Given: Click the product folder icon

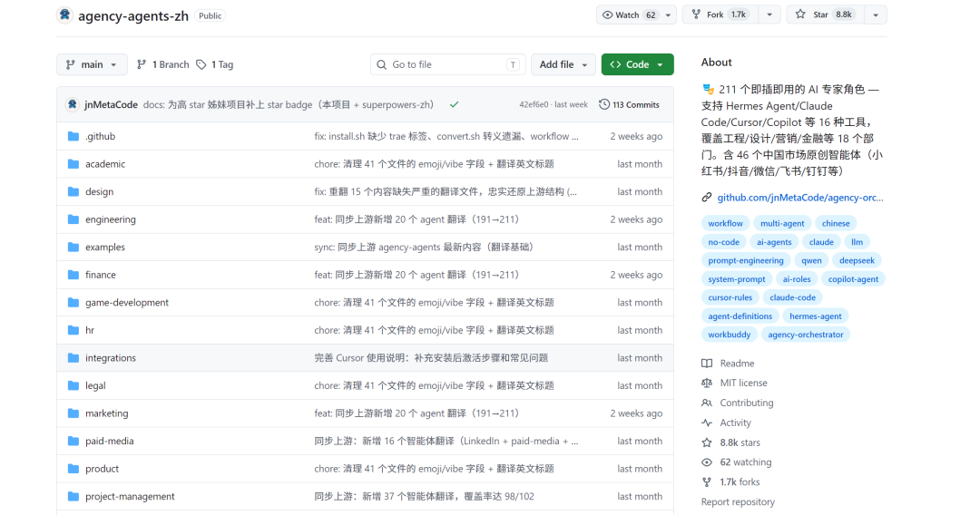Looking at the screenshot, I should pyautogui.click(x=73, y=469).
